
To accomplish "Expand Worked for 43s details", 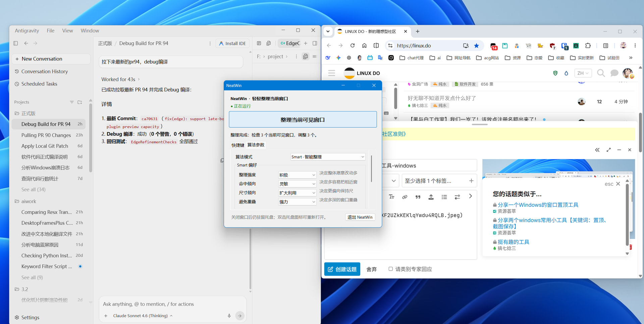I will coord(121,79).
